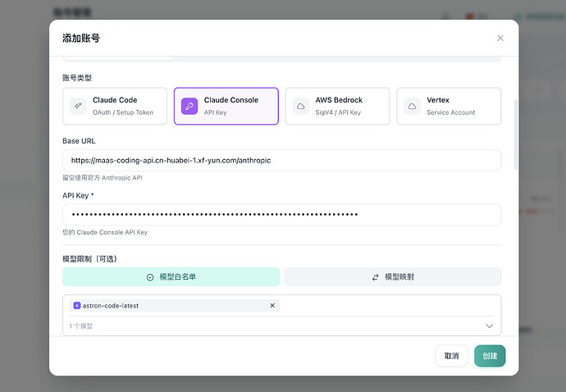Click the purple key icon on Claude Console

point(189,106)
